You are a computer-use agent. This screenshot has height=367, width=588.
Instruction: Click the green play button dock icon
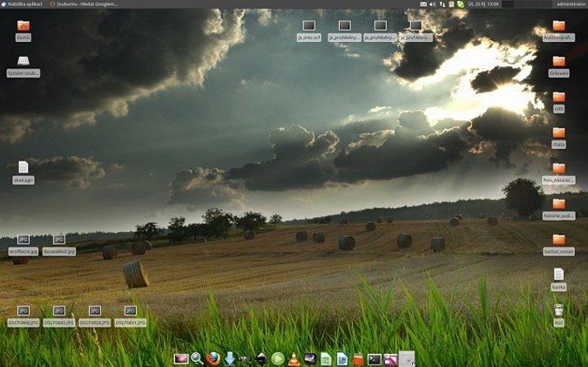[x=277, y=358]
